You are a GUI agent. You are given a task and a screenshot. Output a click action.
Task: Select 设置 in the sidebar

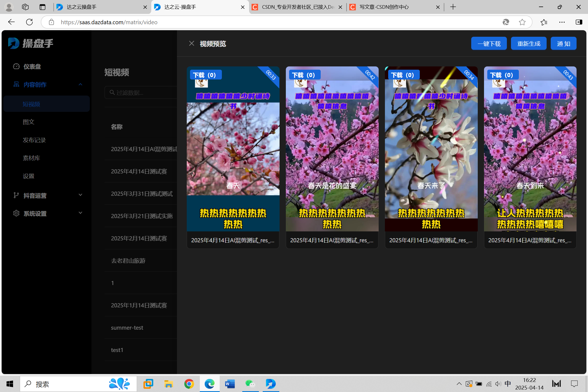(x=29, y=176)
